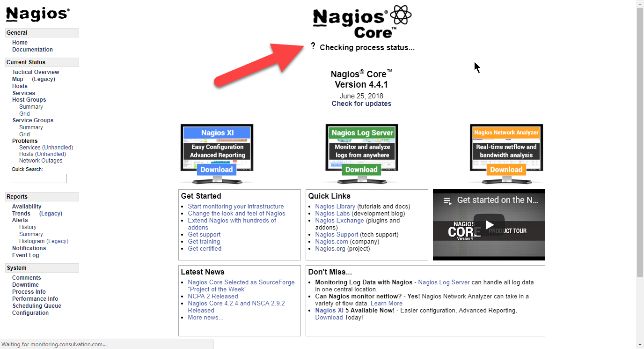
Task: Open the SourceForge 'Project of the Week' news
Action: [x=241, y=286]
